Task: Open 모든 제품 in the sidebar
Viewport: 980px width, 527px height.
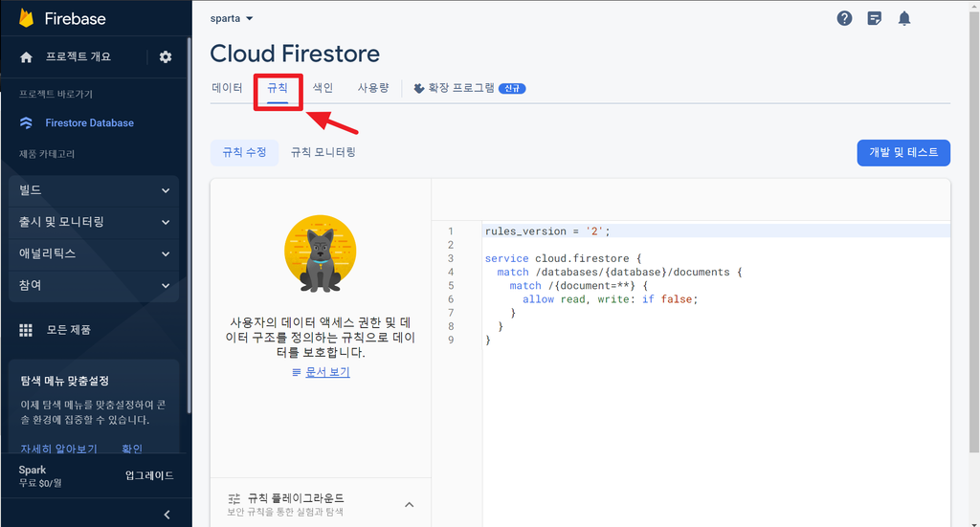Action: 69,330
